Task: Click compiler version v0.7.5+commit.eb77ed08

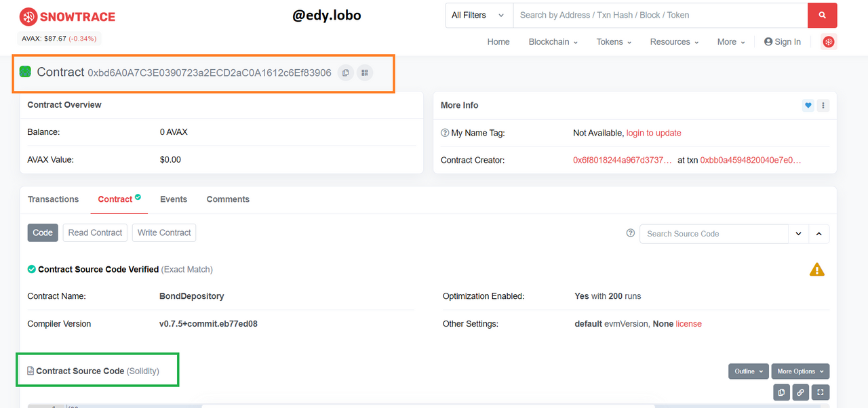Action: (x=208, y=324)
